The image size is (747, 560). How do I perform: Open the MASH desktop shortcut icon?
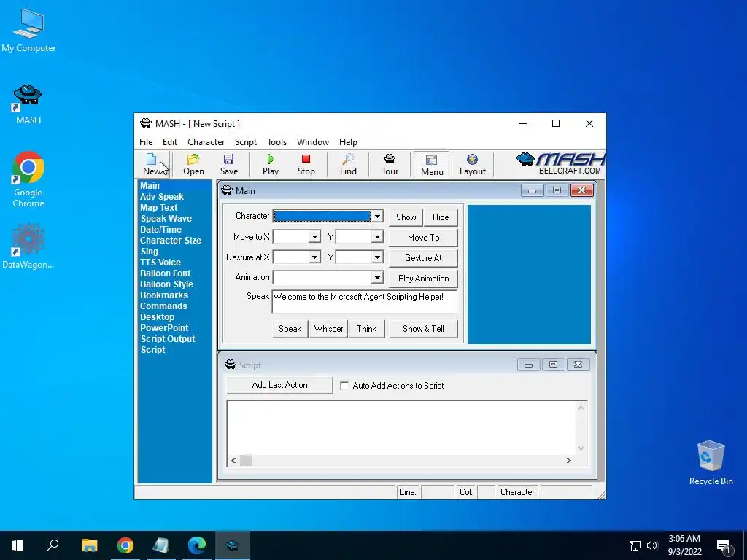click(28, 105)
